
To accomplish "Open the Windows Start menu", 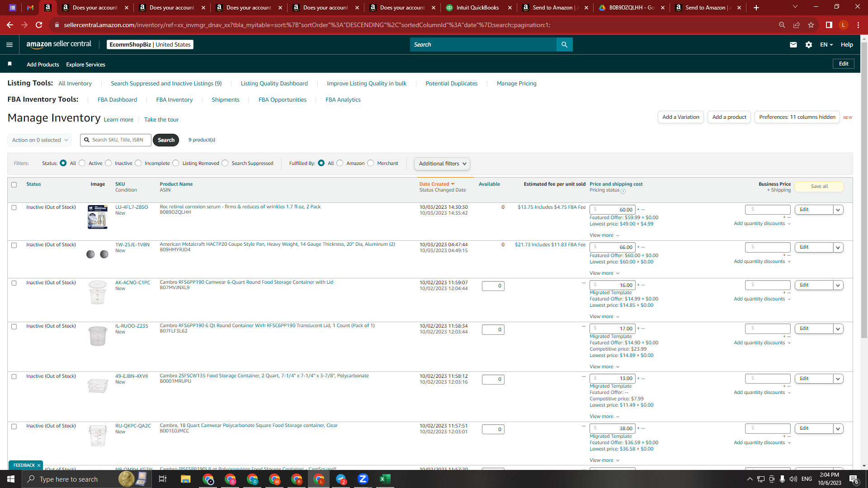I will coord(11,479).
